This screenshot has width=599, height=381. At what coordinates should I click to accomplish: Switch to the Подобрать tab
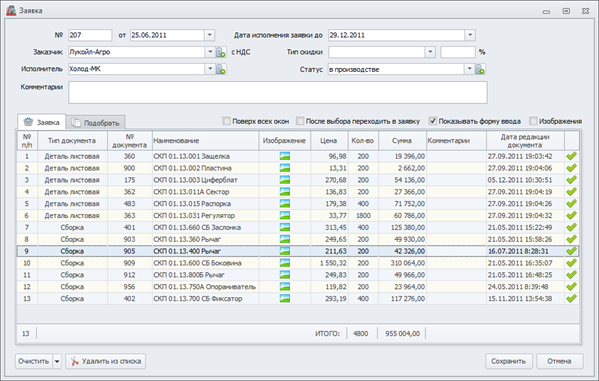96,123
